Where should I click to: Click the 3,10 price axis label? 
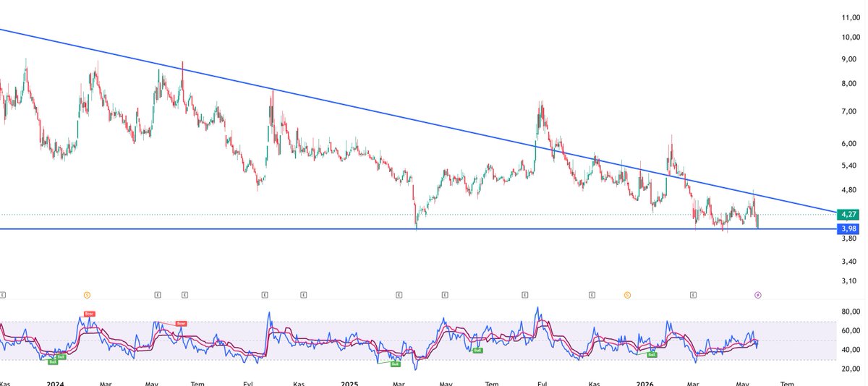click(x=850, y=281)
